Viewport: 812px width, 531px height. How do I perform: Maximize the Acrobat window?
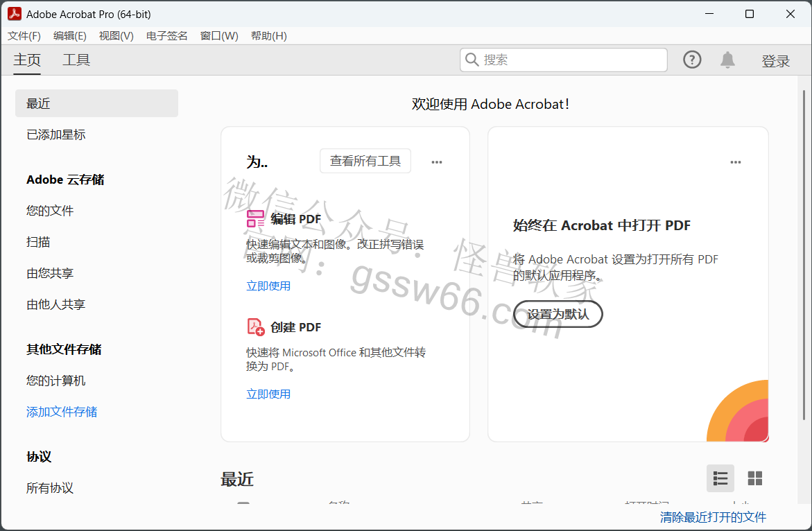(x=750, y=14)
